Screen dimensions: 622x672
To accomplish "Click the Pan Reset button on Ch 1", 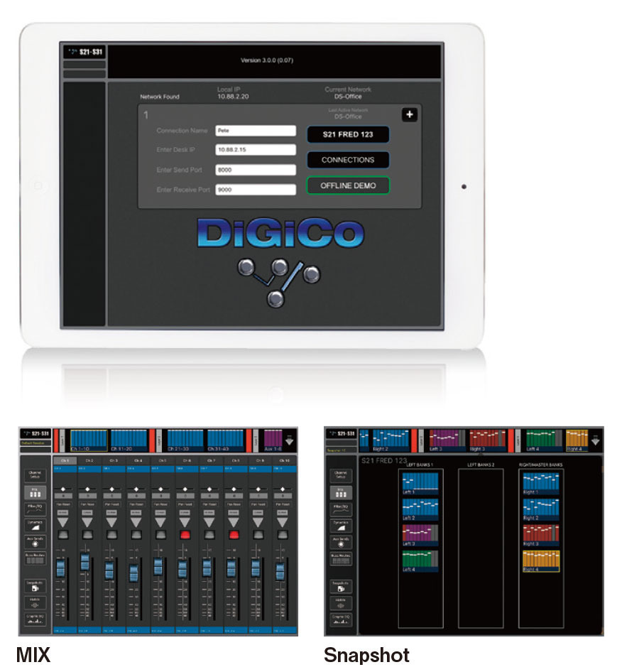I will click(x=63, y=504).
